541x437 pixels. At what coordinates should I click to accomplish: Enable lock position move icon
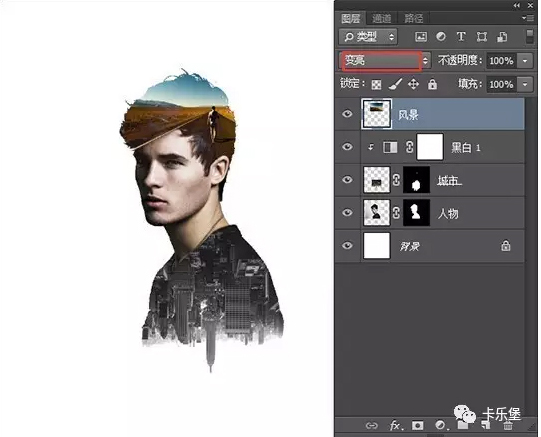(x=413, y=84)
